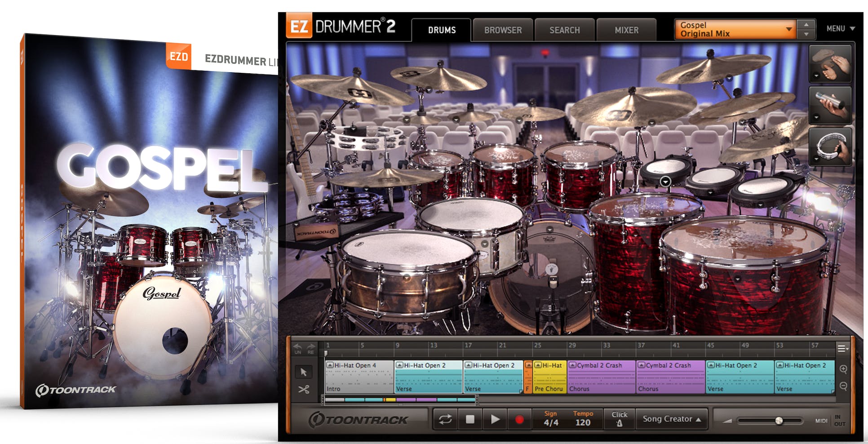
Task: Switch to the SEARCH tab
Action: point(565,30)
